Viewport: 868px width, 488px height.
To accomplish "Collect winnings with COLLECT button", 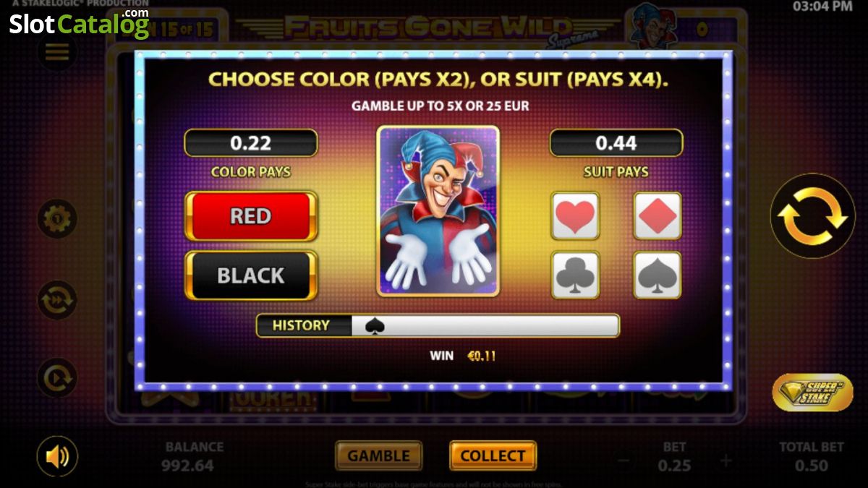I will coord(493,456).
